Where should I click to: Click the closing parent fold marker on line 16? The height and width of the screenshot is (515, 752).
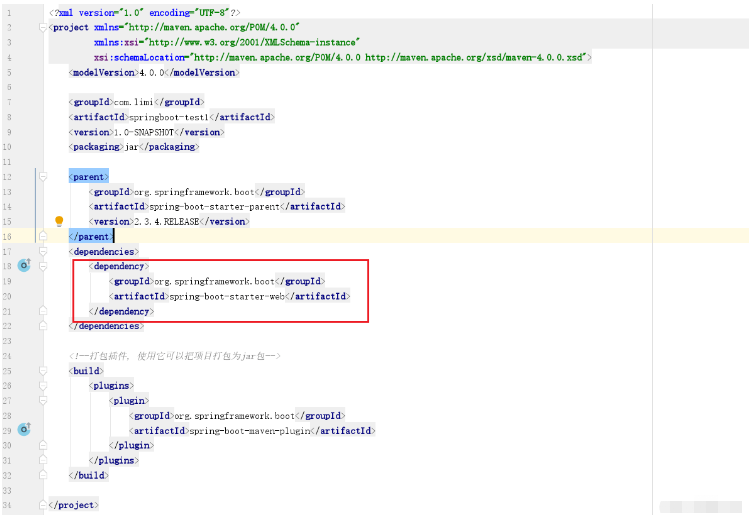coord(43,236)
